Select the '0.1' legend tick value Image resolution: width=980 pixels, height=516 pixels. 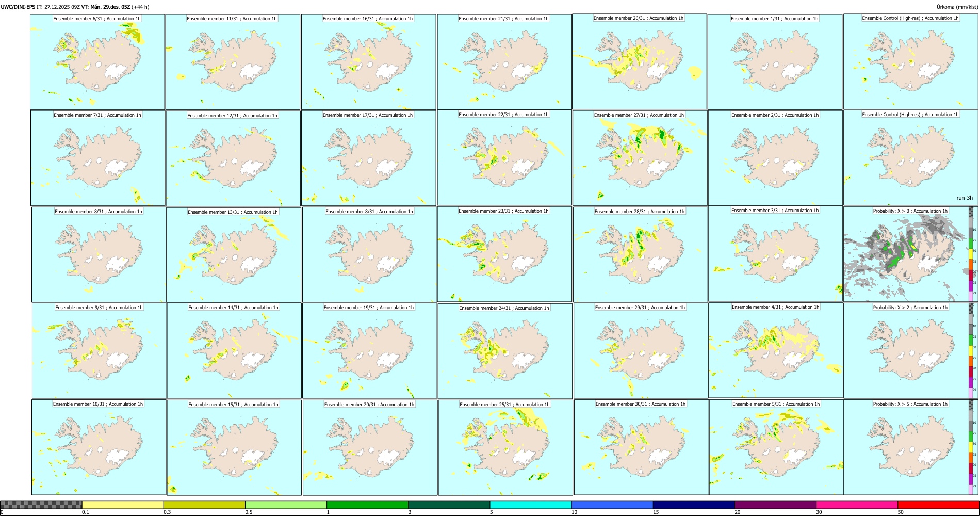[x=86, y=512]
